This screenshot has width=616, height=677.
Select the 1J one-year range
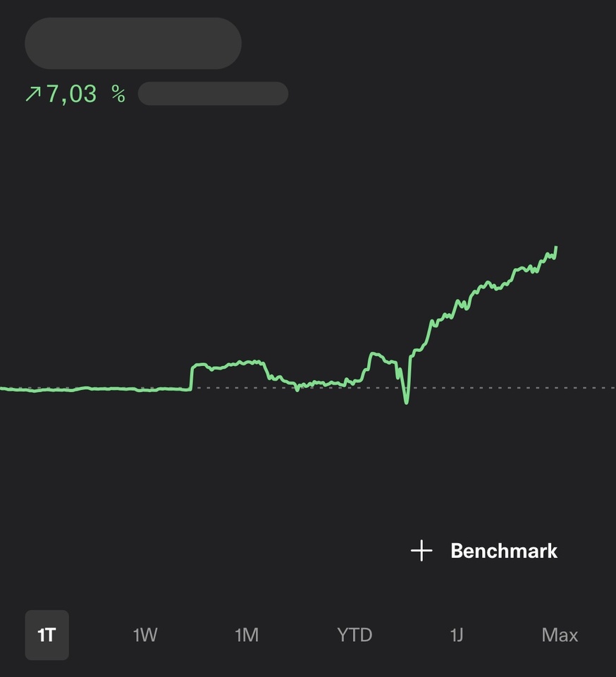(x=457, y=635)
